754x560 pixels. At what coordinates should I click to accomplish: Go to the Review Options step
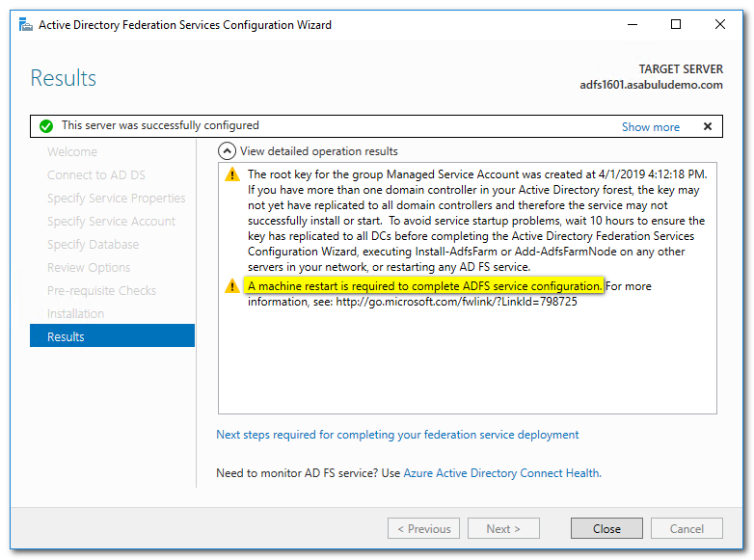click(x=89, y=267)
